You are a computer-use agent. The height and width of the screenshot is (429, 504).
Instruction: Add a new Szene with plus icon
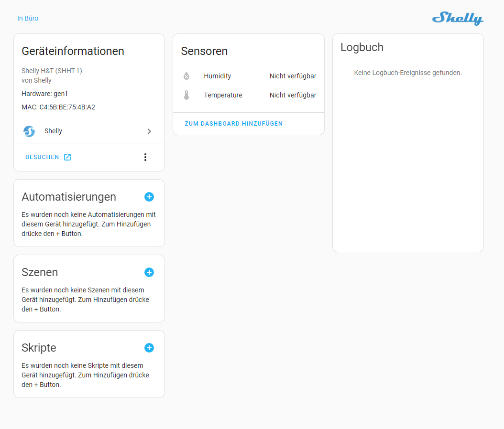point(149,272)
